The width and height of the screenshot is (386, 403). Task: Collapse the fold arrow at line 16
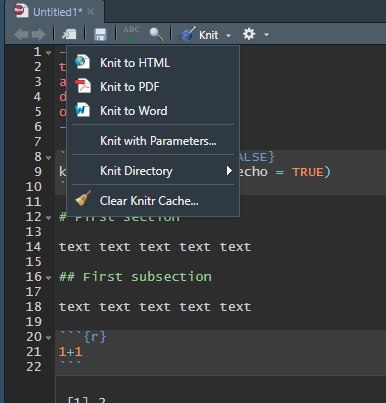point(49,278)
